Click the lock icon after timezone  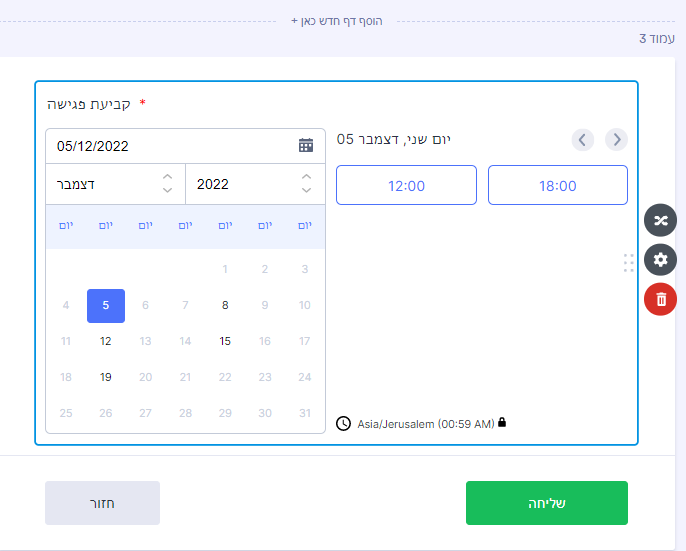pos(502,423)
